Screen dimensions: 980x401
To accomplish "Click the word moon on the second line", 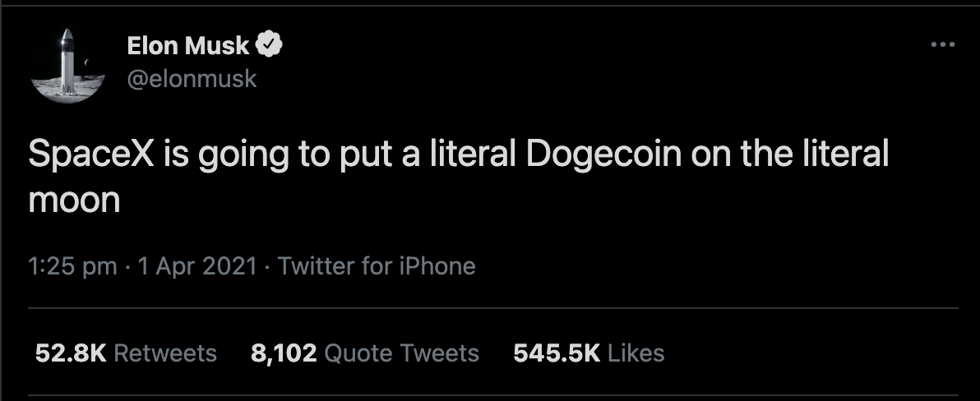I will pyautogui.click(x=75, y=200).
